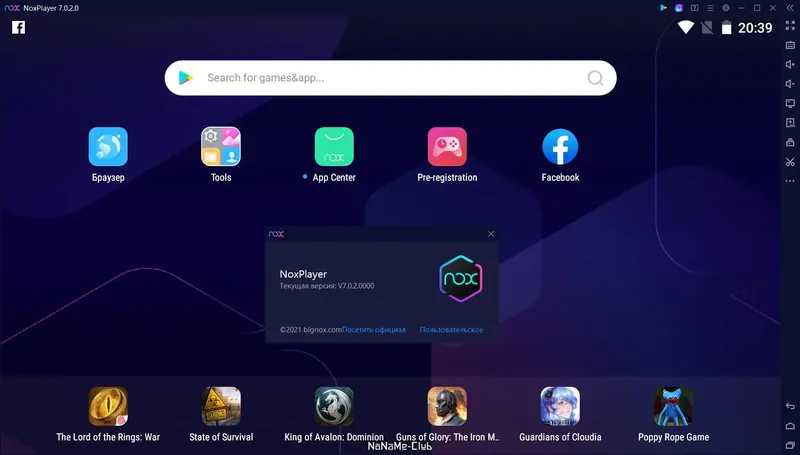Open the Браузер app
800x455 pixels.
point(108,147)
